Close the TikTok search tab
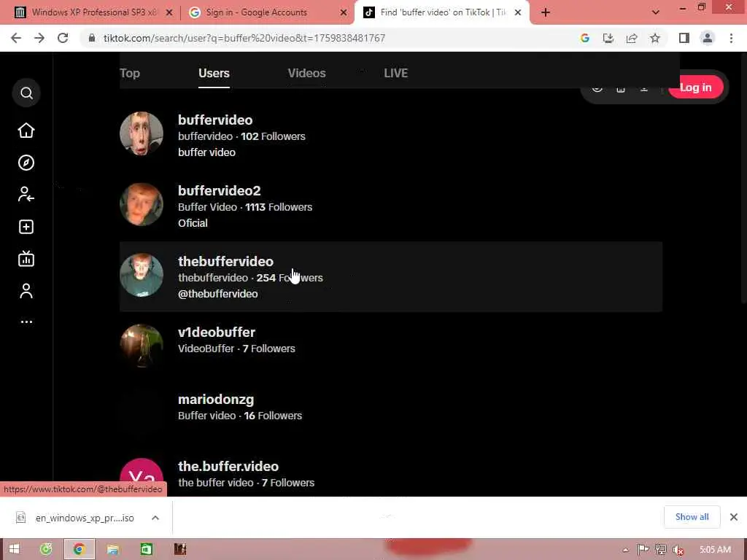Screen dimensions: 747x560 pos(518,13)
